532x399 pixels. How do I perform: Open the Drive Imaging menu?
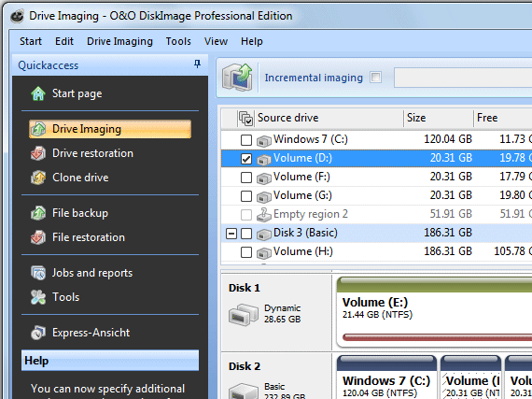click(119, 41)
